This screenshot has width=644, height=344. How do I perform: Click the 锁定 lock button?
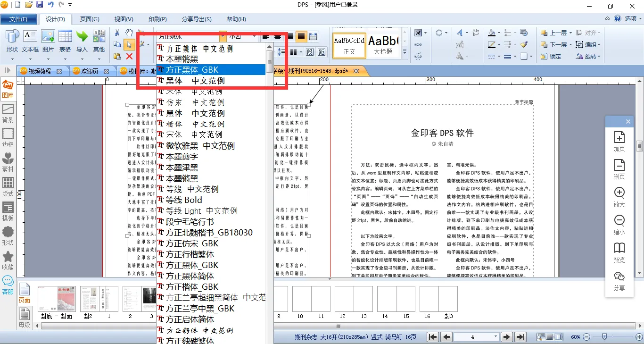[551, 57]
